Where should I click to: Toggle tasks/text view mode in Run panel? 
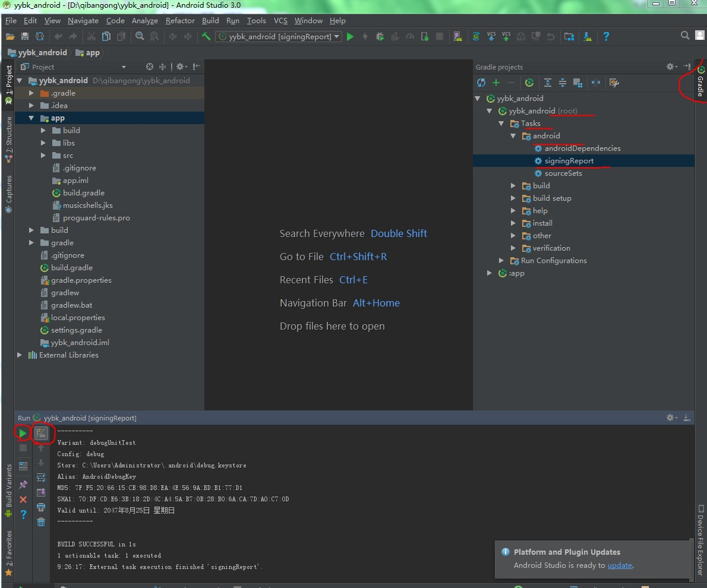pyautogui.click(x=41, y=434)
